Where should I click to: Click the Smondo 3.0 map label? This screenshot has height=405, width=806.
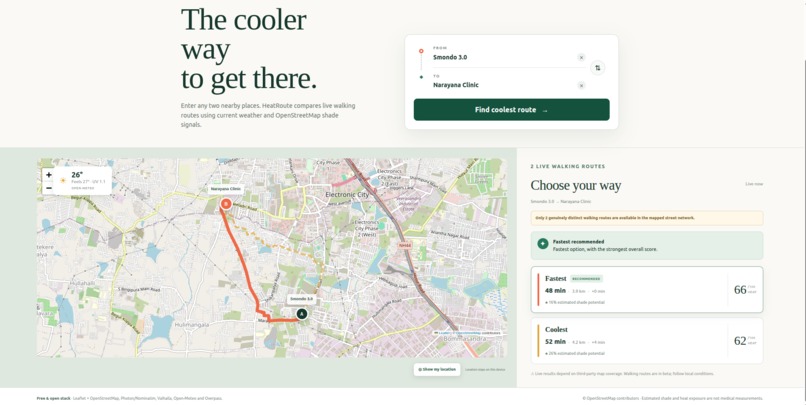(x=301, y=299)
